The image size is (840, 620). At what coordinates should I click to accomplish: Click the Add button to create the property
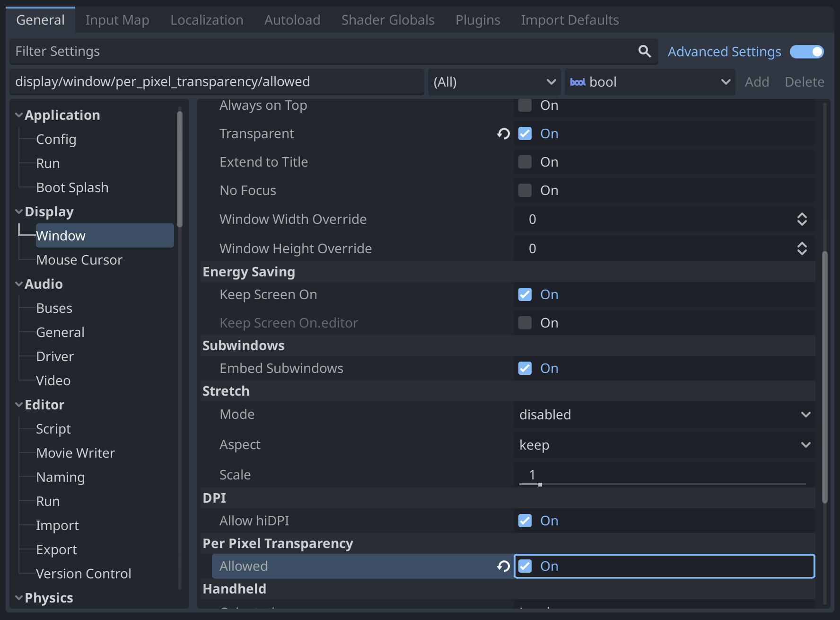pos(757,81)
